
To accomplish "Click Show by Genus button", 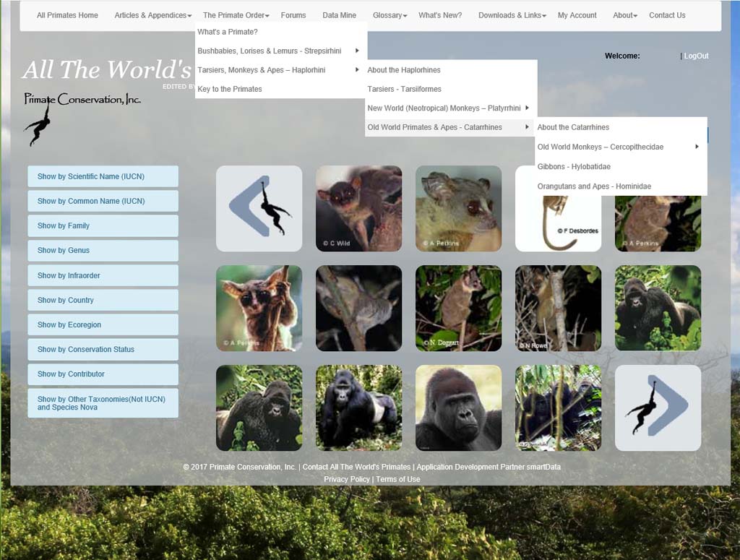I will [103, 250].
